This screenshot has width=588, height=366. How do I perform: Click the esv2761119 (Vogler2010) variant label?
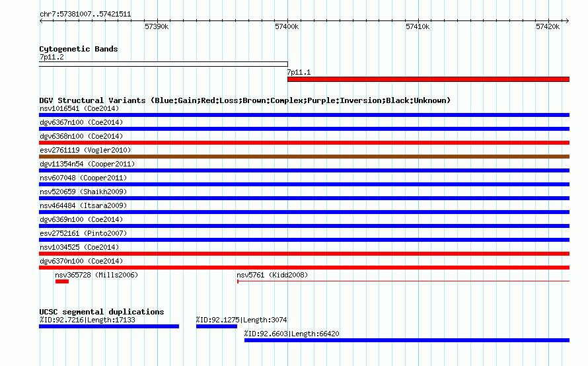click(x=85, y=150)
